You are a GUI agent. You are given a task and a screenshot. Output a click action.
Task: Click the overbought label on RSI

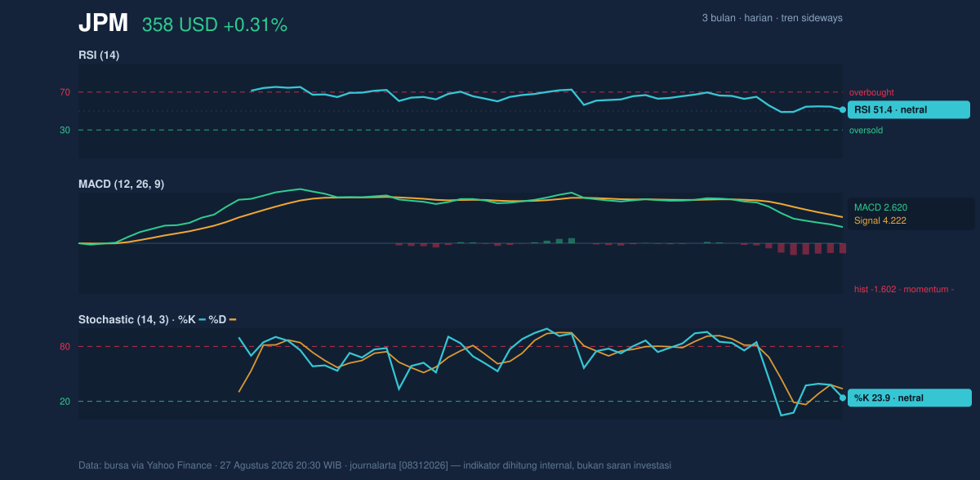click(x=871, y=93)
